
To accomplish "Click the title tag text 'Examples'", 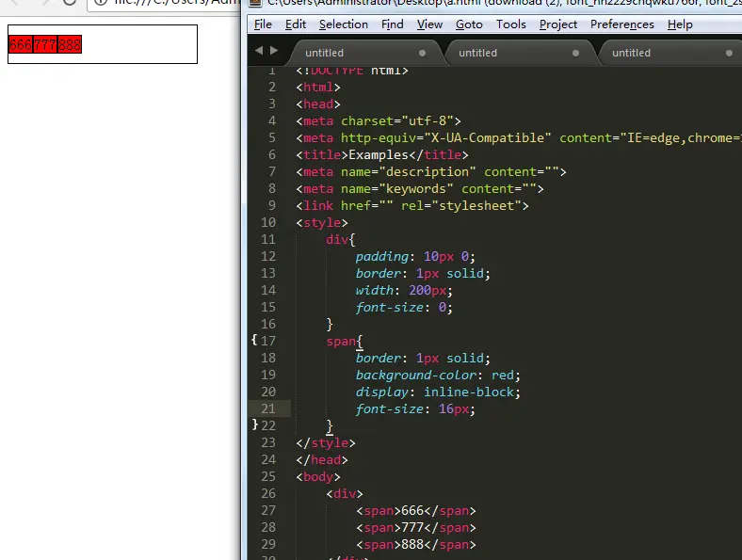I will (379, 155).
